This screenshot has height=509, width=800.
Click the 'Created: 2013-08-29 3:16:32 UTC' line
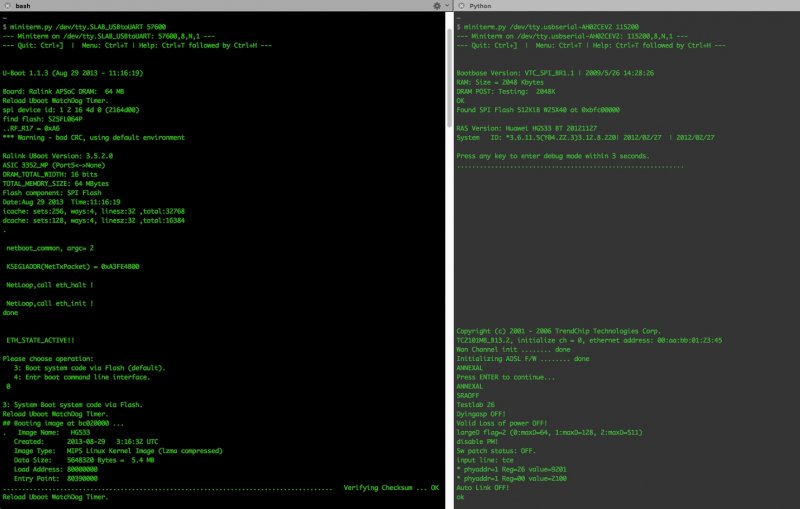click(86, 442)
